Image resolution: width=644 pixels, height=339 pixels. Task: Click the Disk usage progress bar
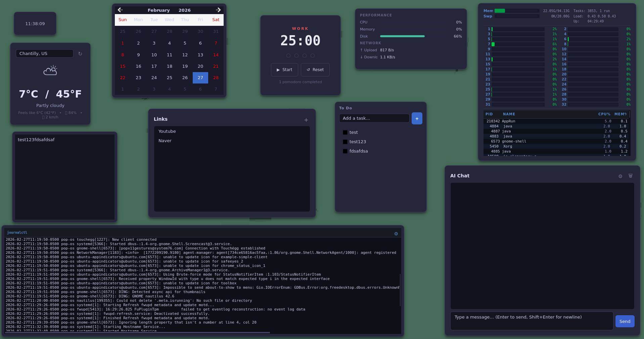click(402, 36)
